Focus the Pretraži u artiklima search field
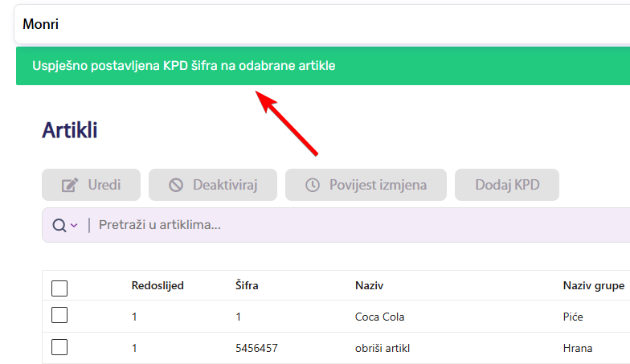The height and width of the screenshot is (364, 630). 321,225
